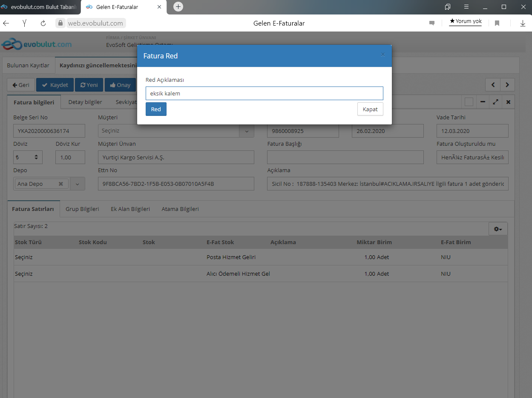The height and width of the screenshot is (398, 532).
Task: Go back using the browser back arrow
Action: coord(6,23)
